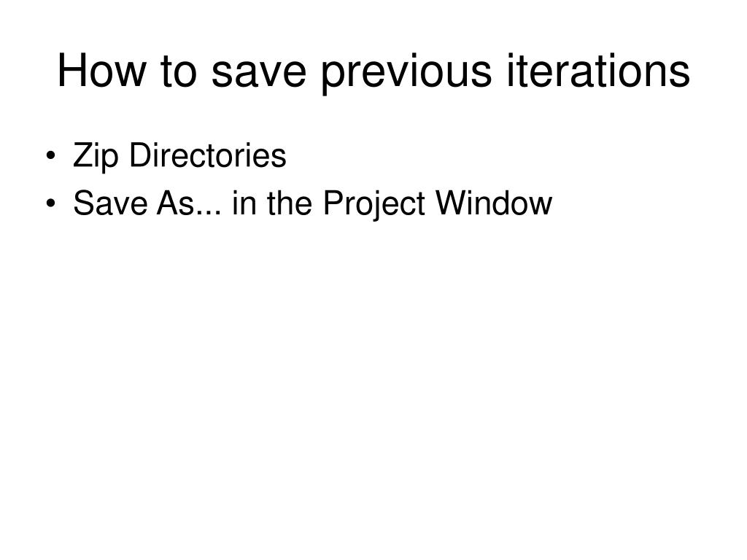The width and height of the screenshot is (747, 560).
Task: Click the word "Window" in second bullet
Action: [495, 203]
